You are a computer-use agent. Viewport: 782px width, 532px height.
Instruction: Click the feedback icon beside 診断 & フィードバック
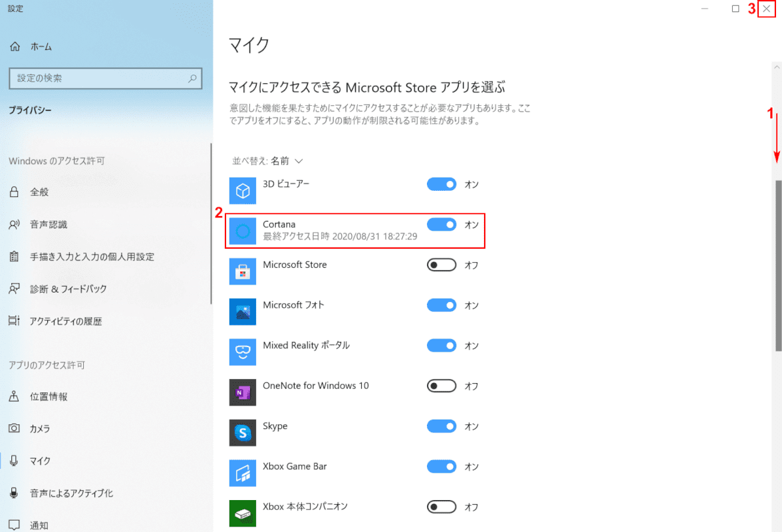pos(14,289)
